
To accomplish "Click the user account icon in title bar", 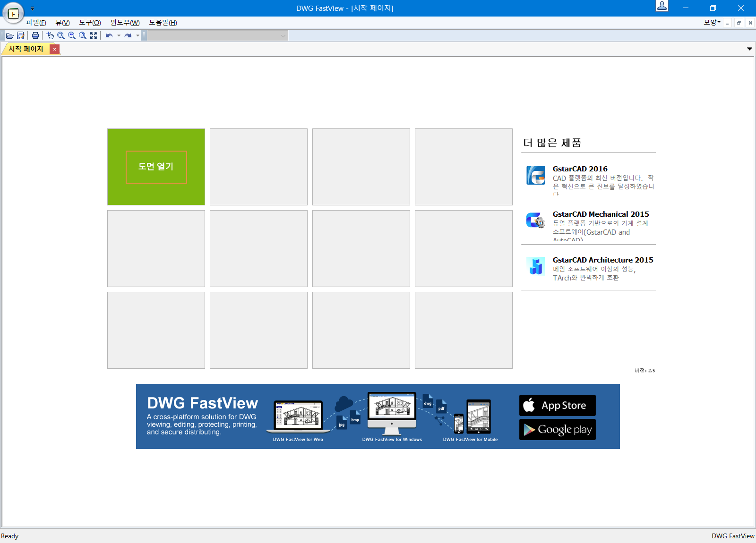I will click(x=662, y=6).
